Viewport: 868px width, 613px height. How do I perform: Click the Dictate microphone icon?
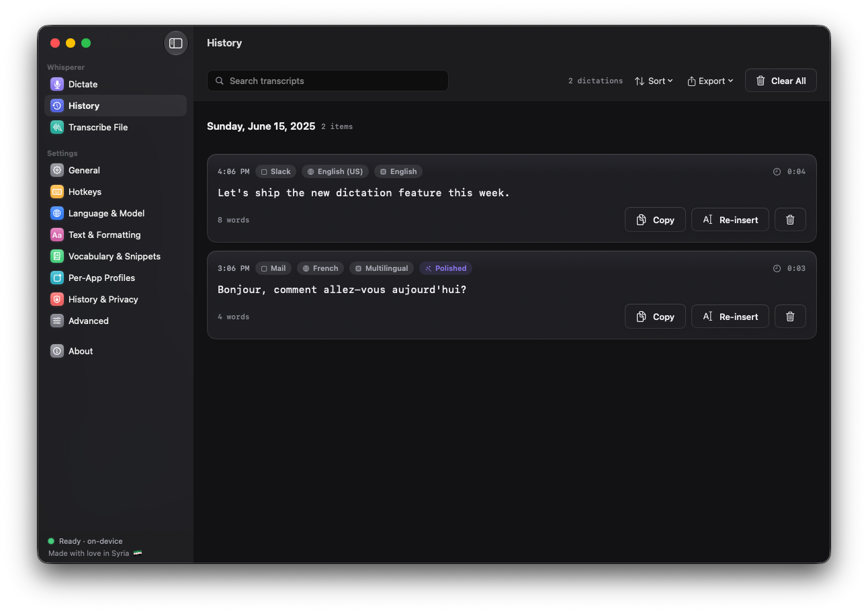point(57,84)
